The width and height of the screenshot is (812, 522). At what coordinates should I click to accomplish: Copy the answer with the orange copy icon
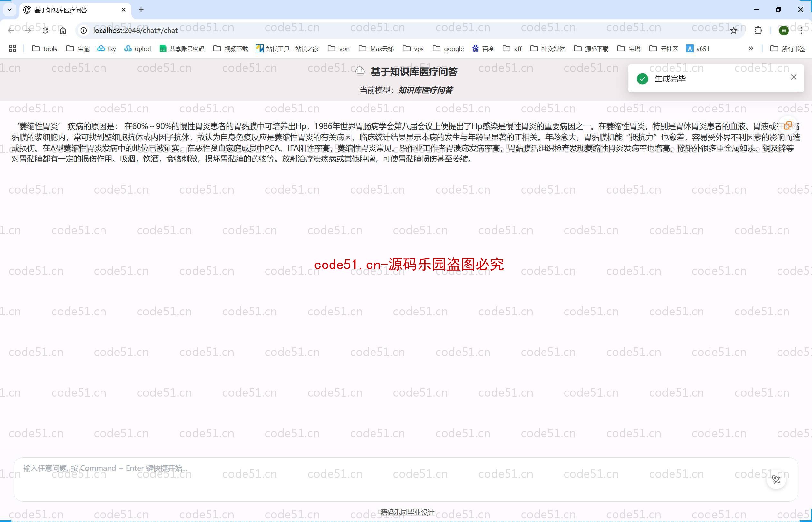tap(788, 125)
